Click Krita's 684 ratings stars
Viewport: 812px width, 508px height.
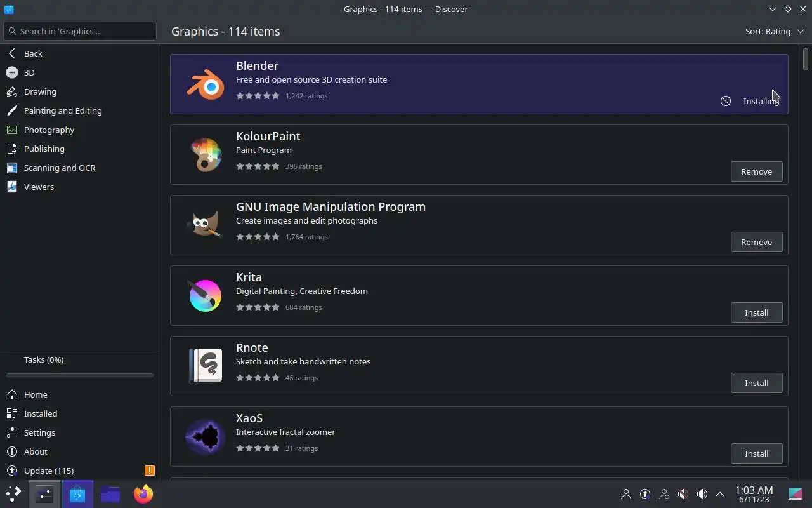tap(258, 307)
